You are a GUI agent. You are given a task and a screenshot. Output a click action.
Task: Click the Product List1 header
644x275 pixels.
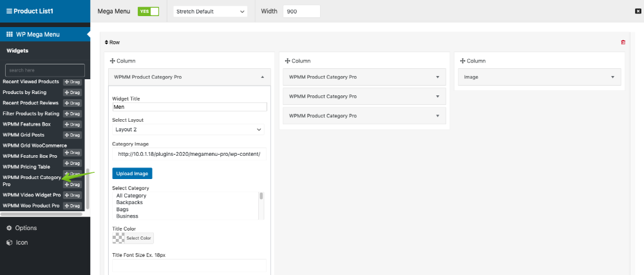(45, 11)
